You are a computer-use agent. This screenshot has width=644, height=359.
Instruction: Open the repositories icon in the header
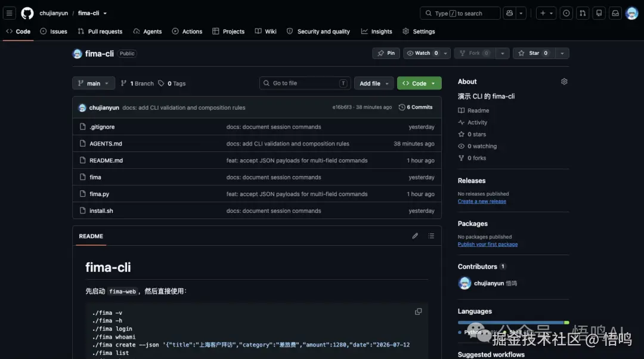point(599,13)
